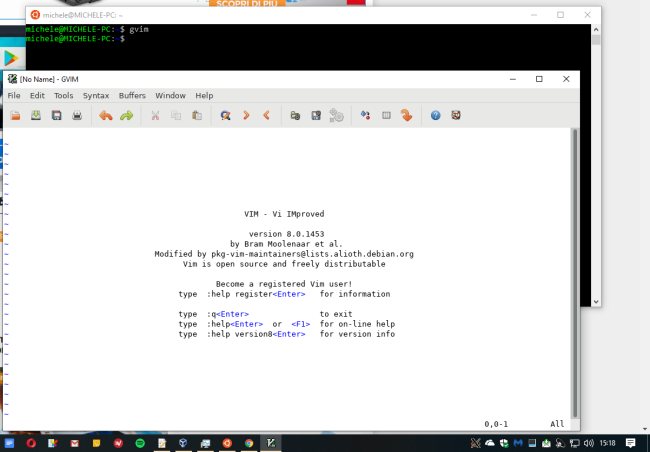Click the Cut scissors icon

[155, 115]
